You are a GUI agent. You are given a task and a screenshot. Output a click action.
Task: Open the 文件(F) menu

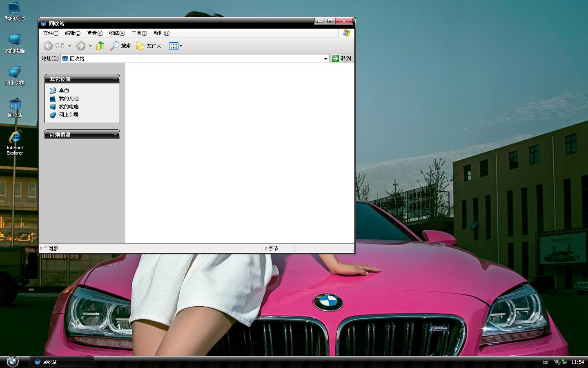[x=51, y=33]
